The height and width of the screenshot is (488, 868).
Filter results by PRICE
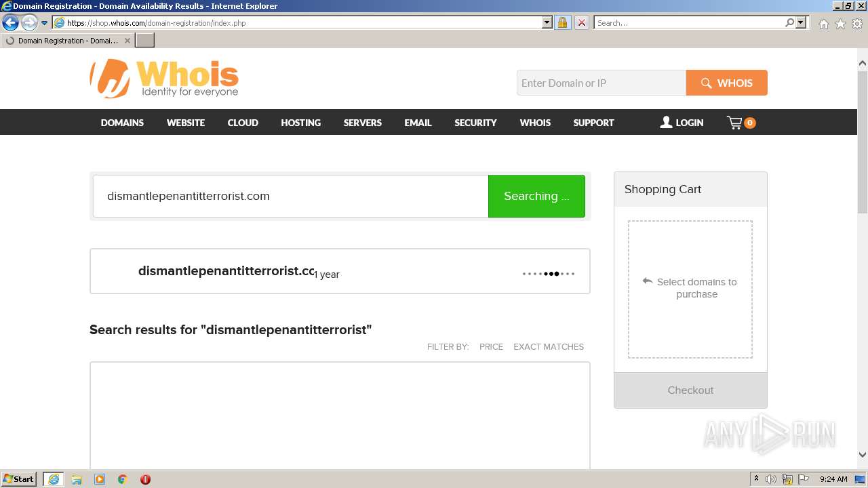(491, 346)
